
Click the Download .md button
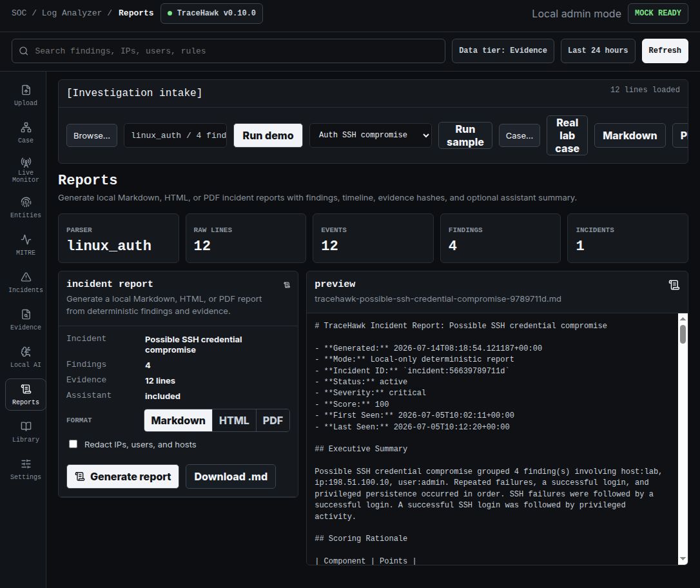pos(230,476)
